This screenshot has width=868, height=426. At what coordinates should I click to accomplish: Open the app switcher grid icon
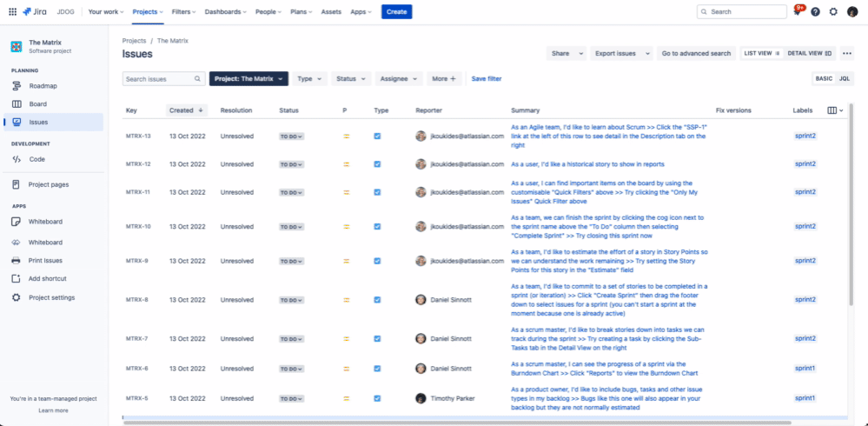click(12, 11)
